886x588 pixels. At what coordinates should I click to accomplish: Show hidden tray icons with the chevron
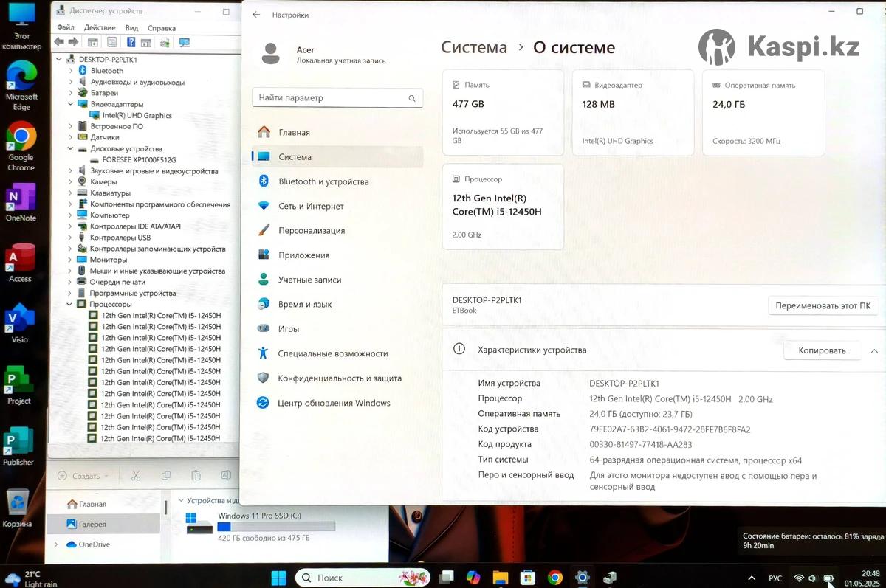click(x=752, y=578)
